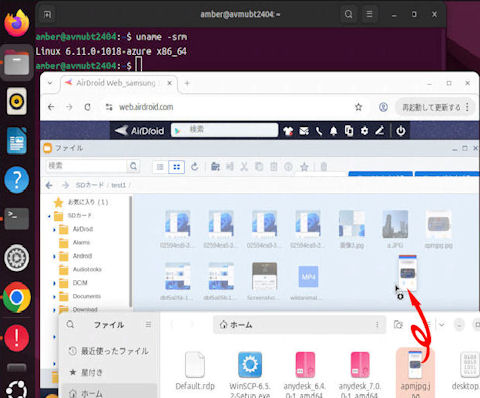Viewport: 480px width, 398px height.
Task: Click the AirDroid file search magnifier
Action: [133, 166]
